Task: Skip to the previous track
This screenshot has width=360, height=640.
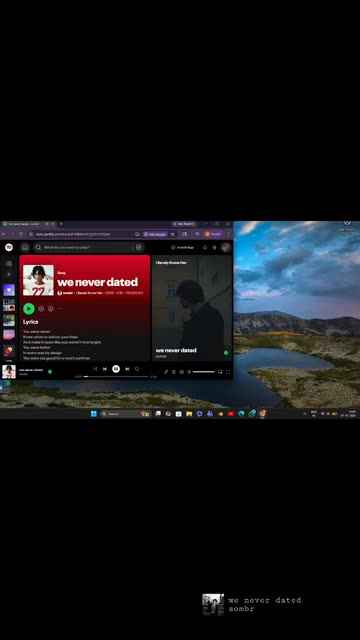Action: [104, 369]
